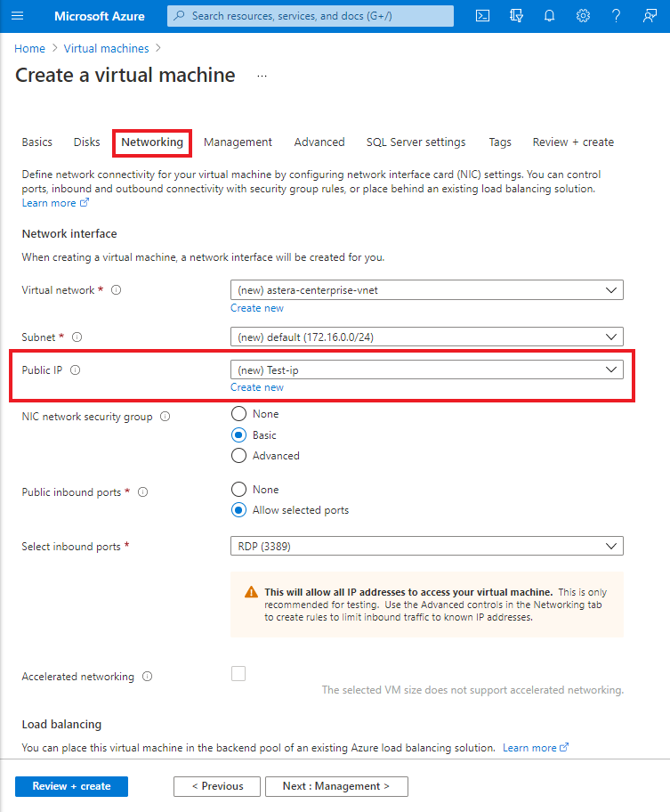Select Advanced NIC network security group
Screen dimensions: 670x812
click(238, 456)
